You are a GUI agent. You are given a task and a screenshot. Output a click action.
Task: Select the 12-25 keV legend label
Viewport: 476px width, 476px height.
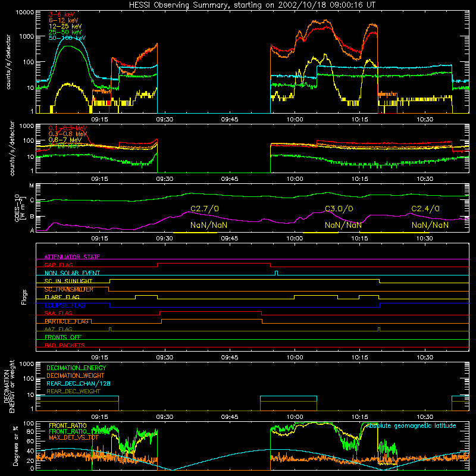[x=65, y=26]
